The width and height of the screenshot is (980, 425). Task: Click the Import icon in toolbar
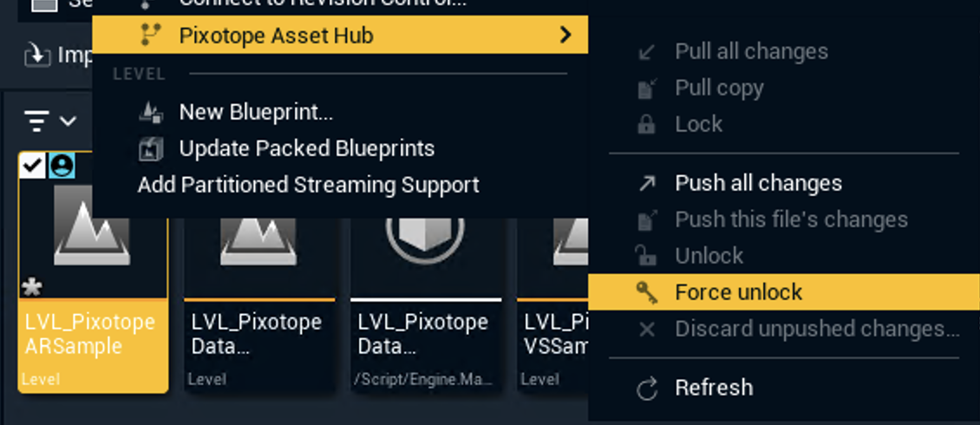tap(36, 56)
